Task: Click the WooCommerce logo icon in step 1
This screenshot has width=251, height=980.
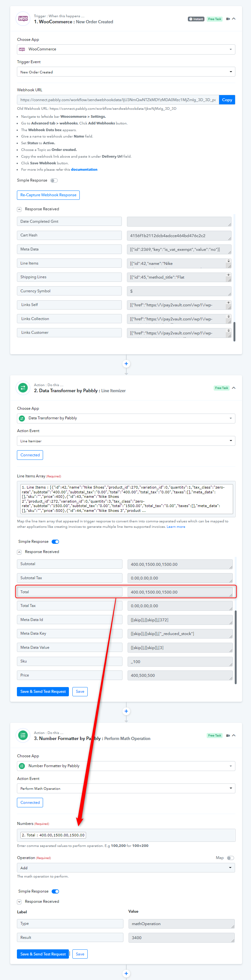Action: click(x=23, y=19)
